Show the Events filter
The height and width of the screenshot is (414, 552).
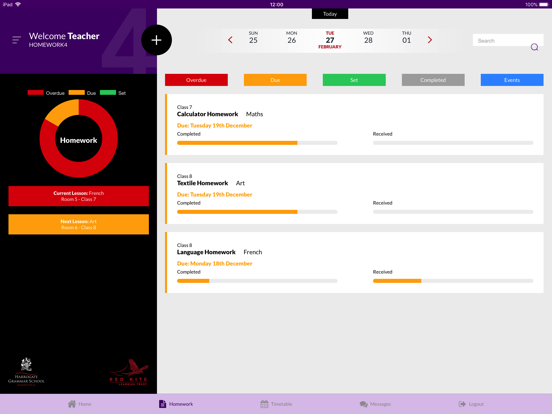click(x=512, y=80)
